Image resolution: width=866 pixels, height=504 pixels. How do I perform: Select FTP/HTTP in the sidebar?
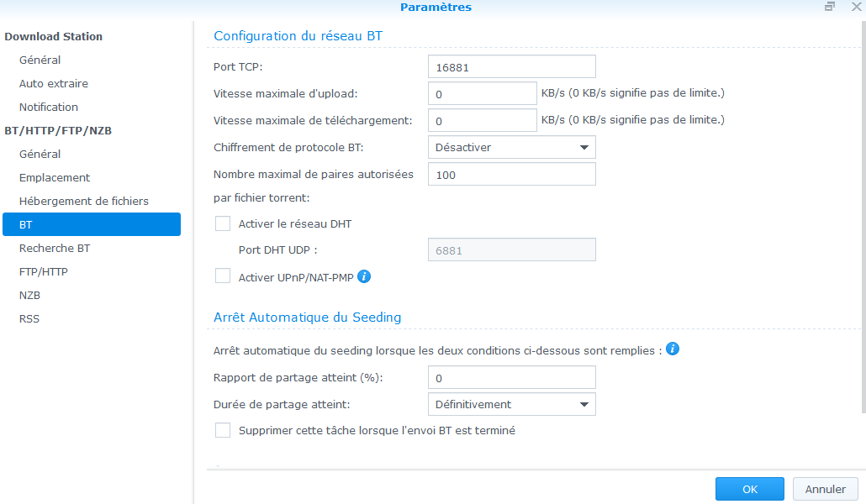tap(44, 272)
